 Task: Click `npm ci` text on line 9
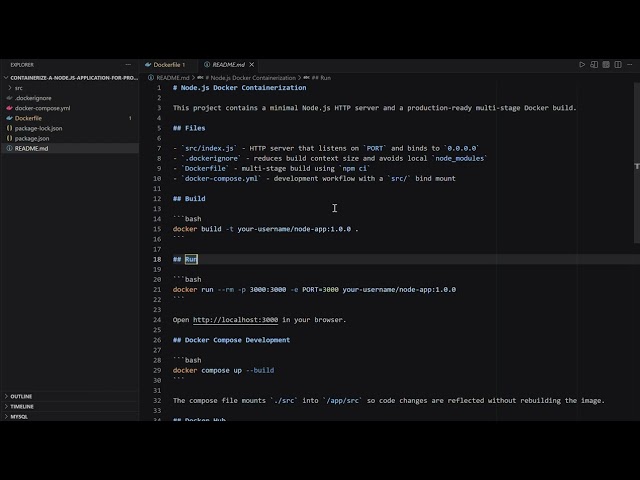coord(354,169)
